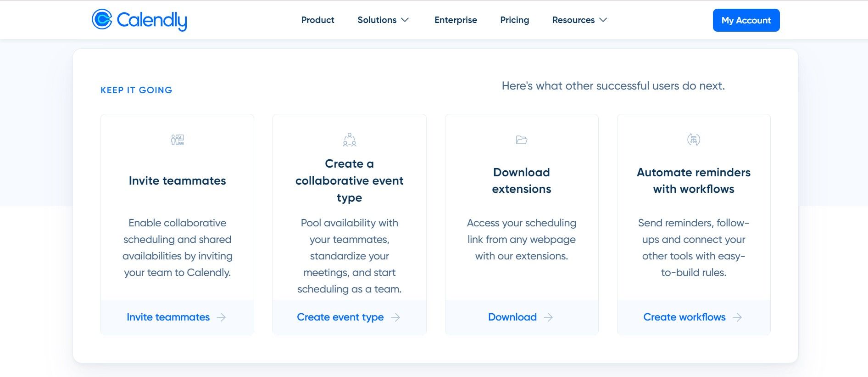This screenshot has height=377, width=868.
Task: Click the workflow icon above Automate reminders
Action: point(694,140)
